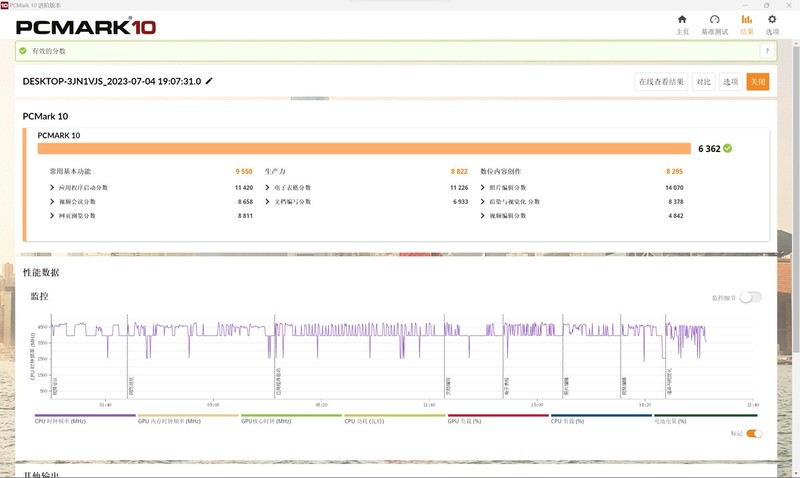Expand the 电子表格分数 row
Image resolution: width=800 pixels, height=478 pixels.
pyautogui.click(x=269, y=187)
